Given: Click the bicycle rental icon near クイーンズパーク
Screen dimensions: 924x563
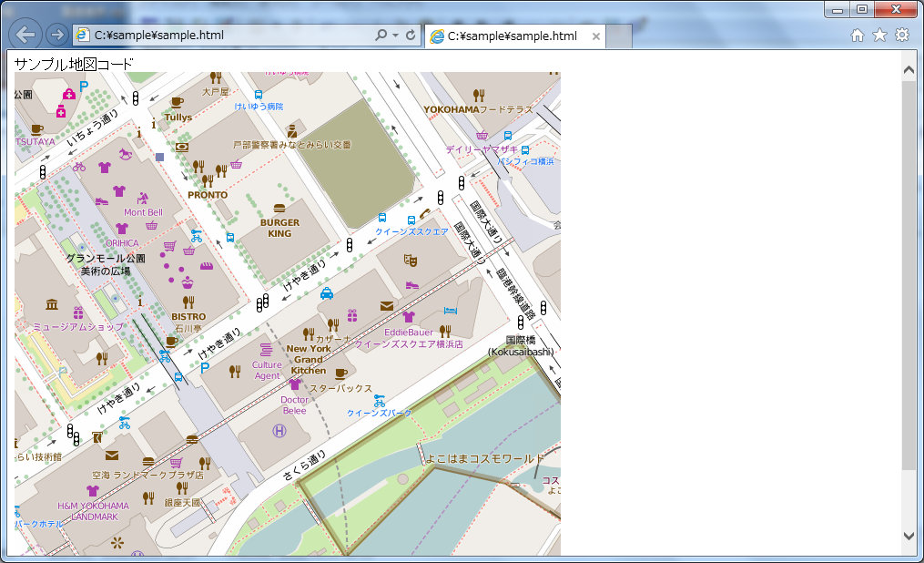Looking at the screenshot, I should (380, 401).
